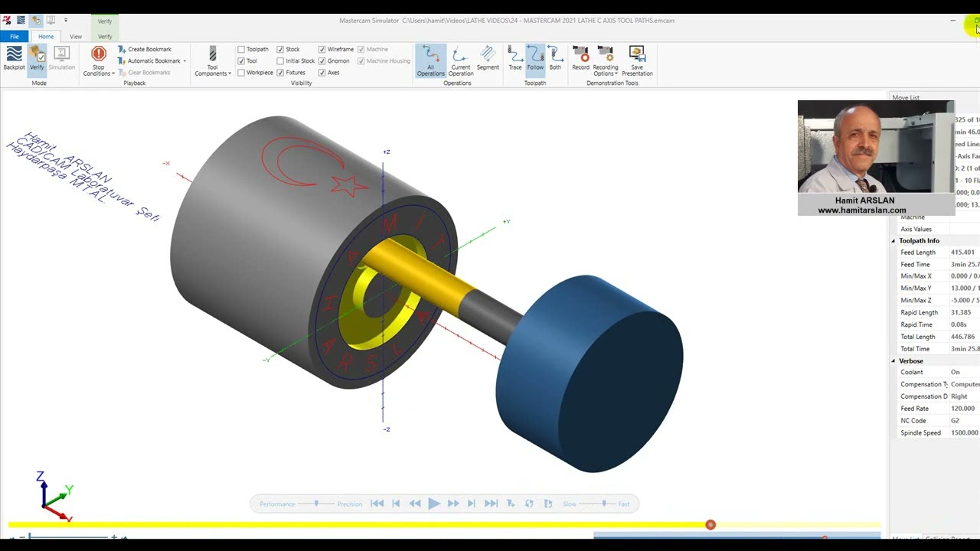This screenshot has height=551, width=980.
Task: Toggle the Fixtures checkbox
Action: tap(280, 73)
